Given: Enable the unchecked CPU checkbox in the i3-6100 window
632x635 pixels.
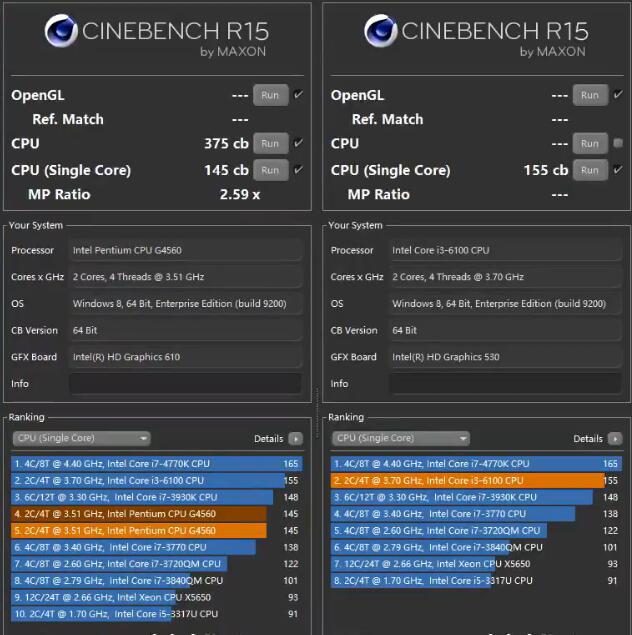Looking at the screenshot, I should (x=618, y=144).
